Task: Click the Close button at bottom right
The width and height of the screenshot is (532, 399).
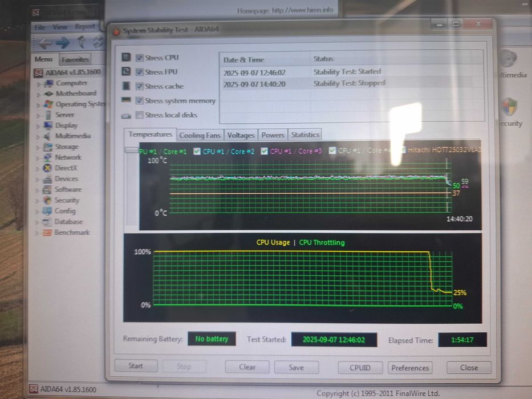Action: pyautogui.click(x=469, y=368)
